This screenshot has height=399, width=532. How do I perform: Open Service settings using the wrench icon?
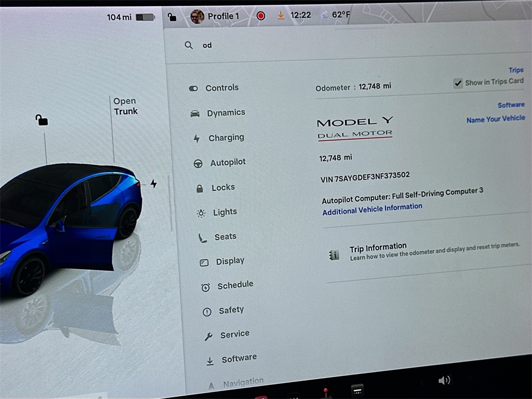coord(208,335)
